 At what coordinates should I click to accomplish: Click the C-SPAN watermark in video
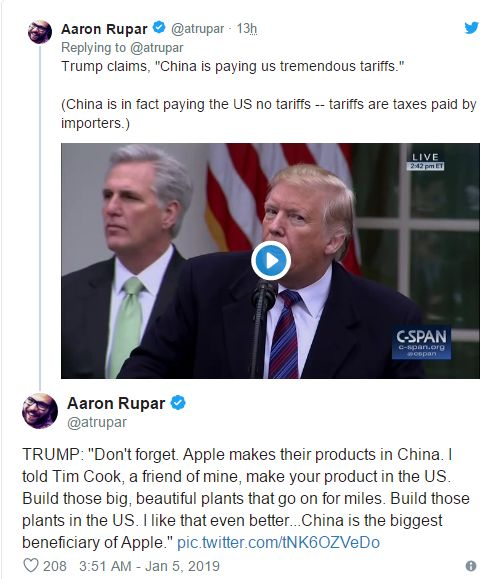point(421,342)
